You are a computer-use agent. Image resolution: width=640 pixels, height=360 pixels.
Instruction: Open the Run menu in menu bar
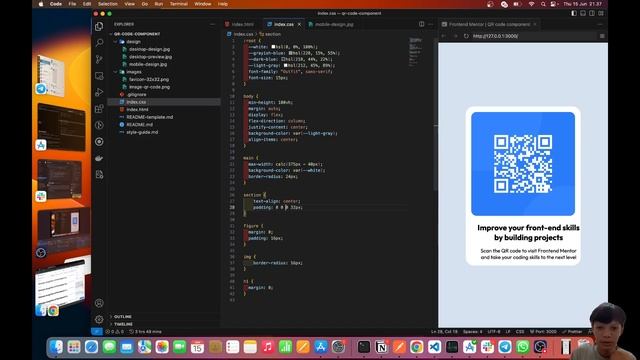(158, 4)
